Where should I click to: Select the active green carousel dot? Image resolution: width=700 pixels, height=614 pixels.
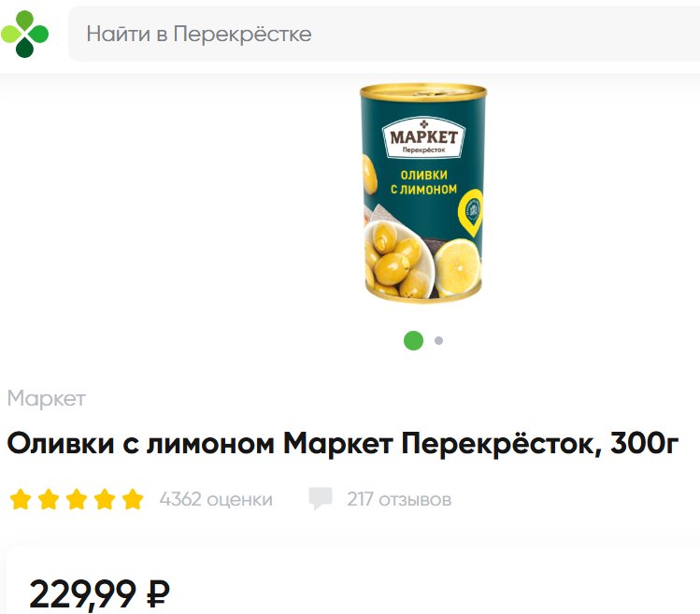tap(413, 341)
